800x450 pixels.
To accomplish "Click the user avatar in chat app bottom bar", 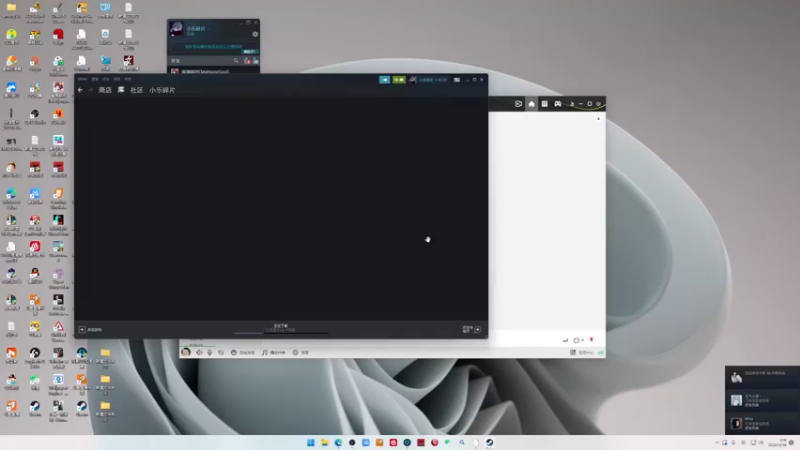I will [x=186, y=352].
